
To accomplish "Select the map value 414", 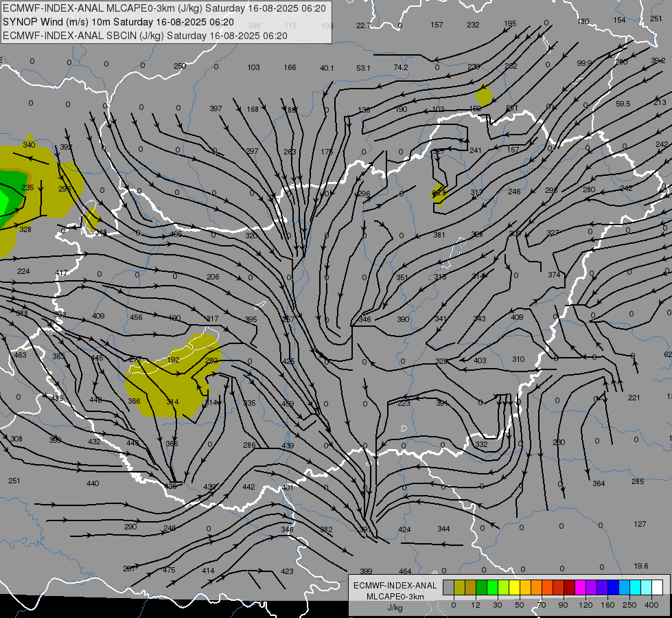I will 208,571.
